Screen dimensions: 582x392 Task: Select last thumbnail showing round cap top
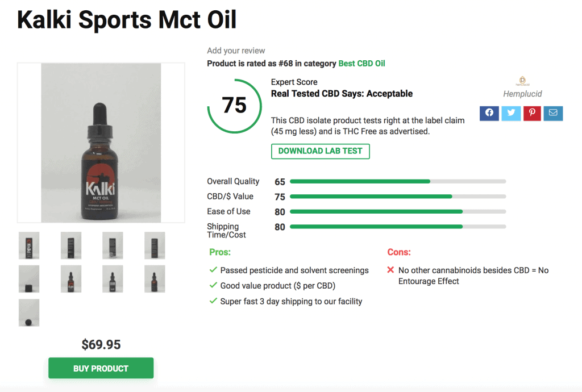pos(29,312)
